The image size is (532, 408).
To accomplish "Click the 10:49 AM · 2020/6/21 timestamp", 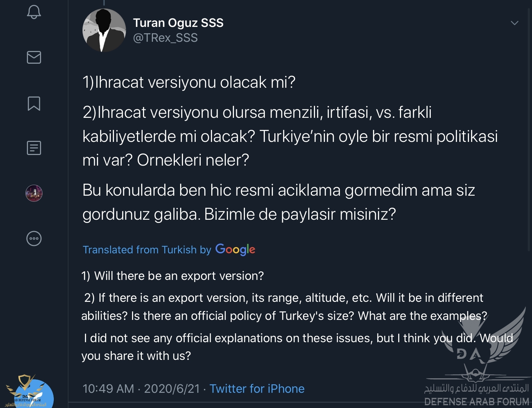I will pyautogui.click(x=141, y=389).
